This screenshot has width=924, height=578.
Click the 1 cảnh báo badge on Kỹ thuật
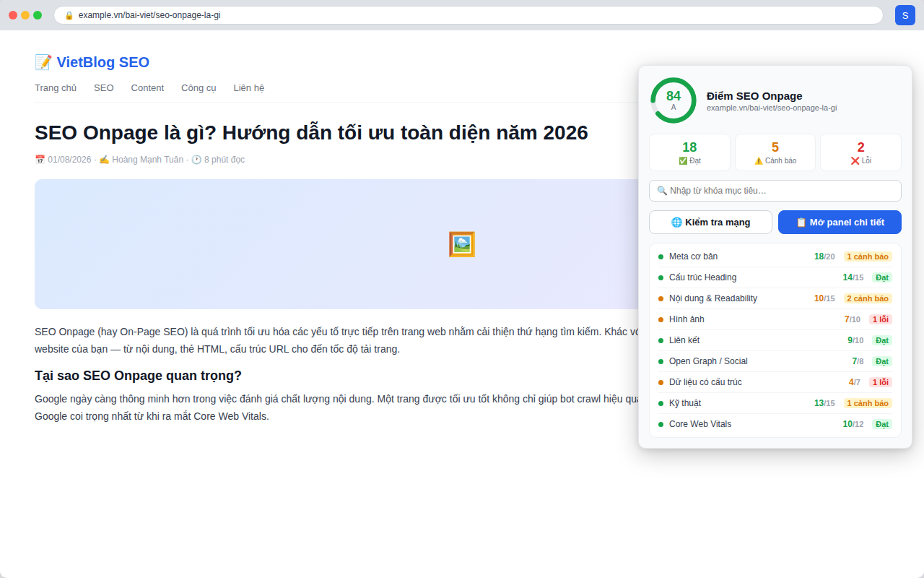pyautogui.click(x=868, y=403)
